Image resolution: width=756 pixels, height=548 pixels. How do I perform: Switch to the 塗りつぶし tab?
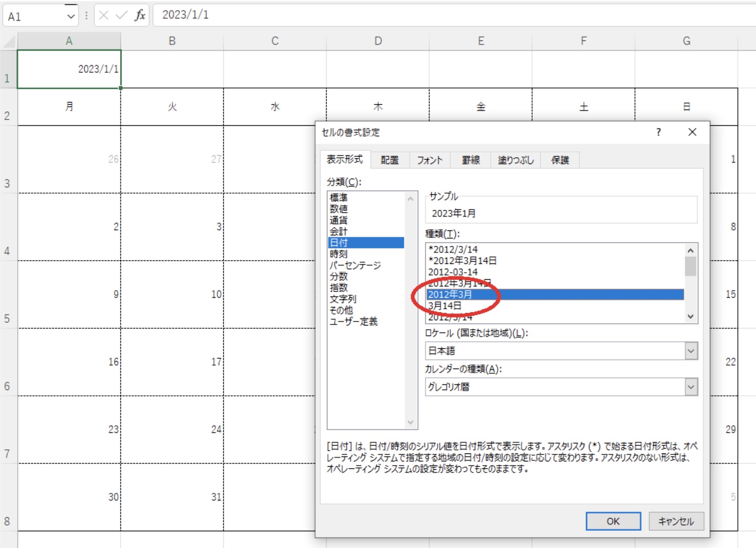(x=516, y=160)
